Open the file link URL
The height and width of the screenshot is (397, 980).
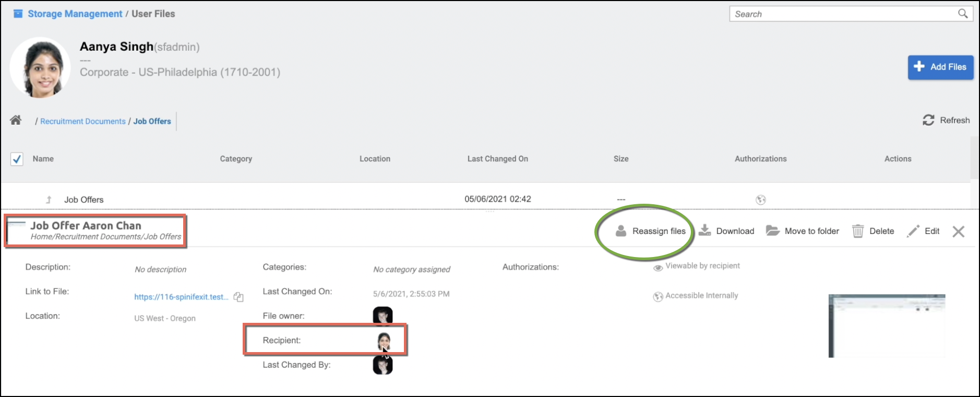point(181,297)
